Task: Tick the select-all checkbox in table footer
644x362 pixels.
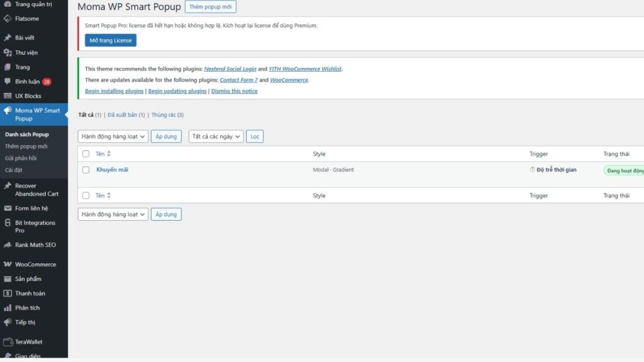Action: pos(86,195)
